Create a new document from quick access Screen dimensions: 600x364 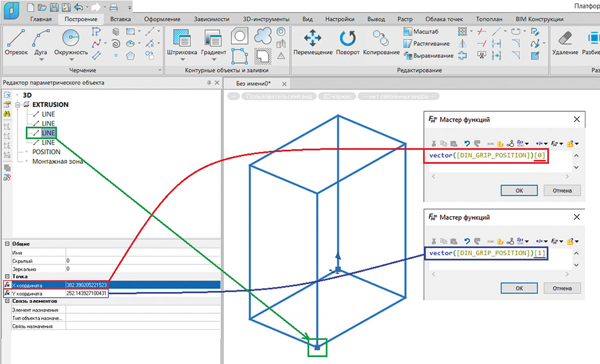[x=30, y=7]
